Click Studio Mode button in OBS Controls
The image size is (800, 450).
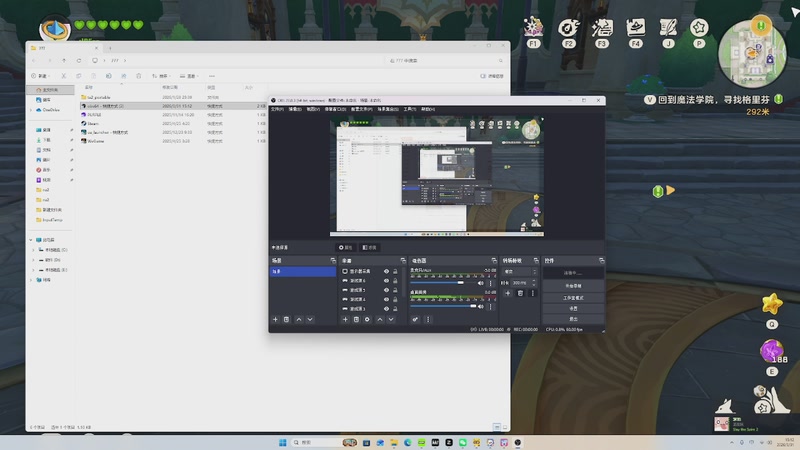coord(573,297)
